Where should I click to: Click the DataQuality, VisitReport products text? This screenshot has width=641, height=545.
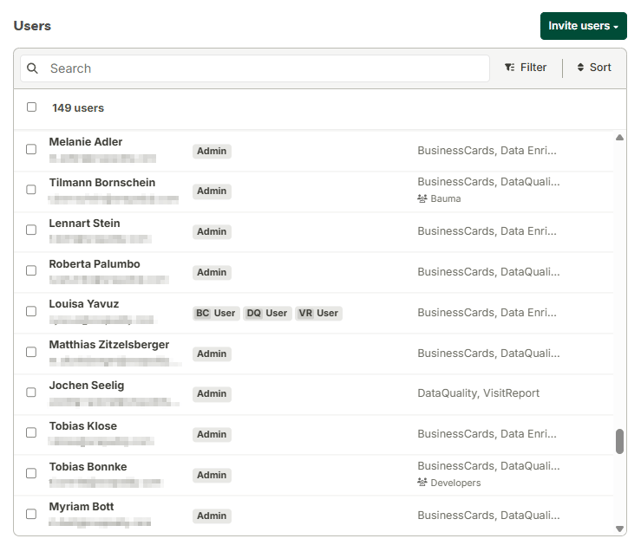(478, 393)
